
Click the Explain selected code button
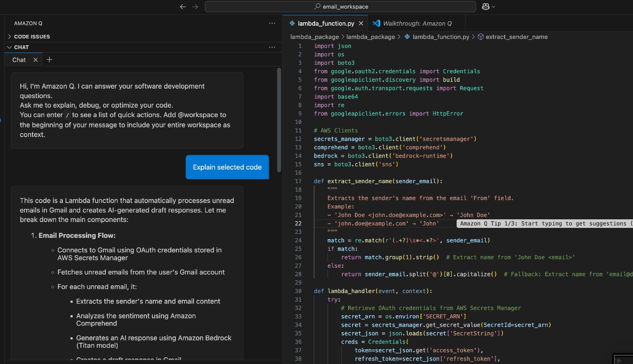click(x=227, y=167)
